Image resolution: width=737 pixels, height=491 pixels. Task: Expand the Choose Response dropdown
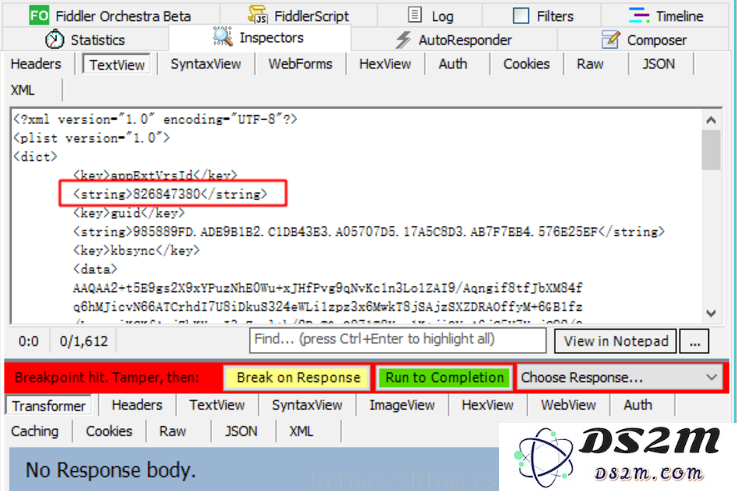619,377
